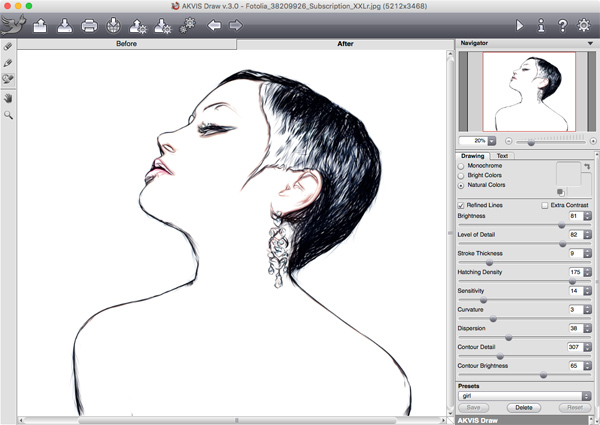The height and width of the screenshot is (425, 600).
Task: Open the zoom percentage dropdown
Action: 493,142
